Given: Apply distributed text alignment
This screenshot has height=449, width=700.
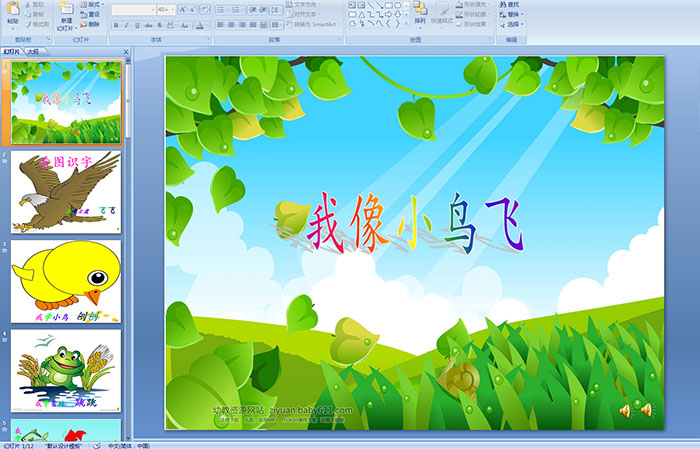Looking at the screenshot, I should tap(263, 25).
